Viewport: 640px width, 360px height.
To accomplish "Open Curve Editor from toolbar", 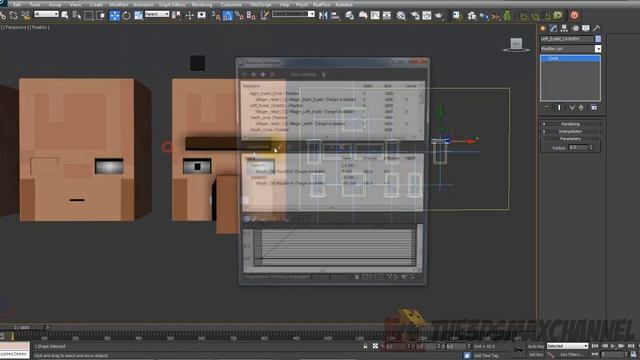I will (x=375, y=16).
